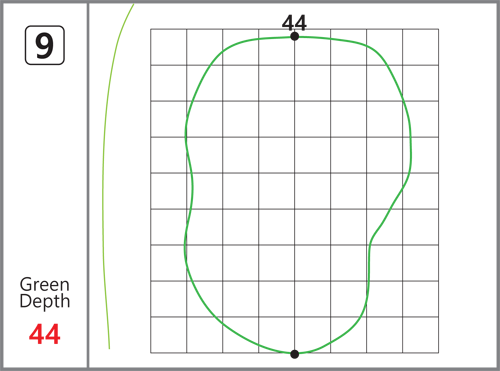
Task: Click the hole number 9 box
Action: [45, 45]
